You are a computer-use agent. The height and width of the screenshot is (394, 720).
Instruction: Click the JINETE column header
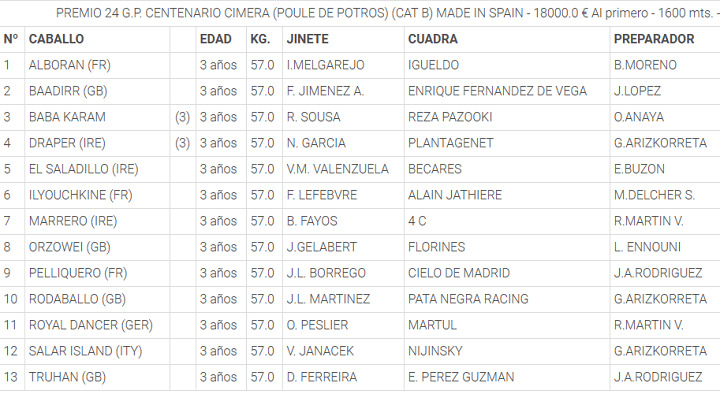tap(307, 39)
